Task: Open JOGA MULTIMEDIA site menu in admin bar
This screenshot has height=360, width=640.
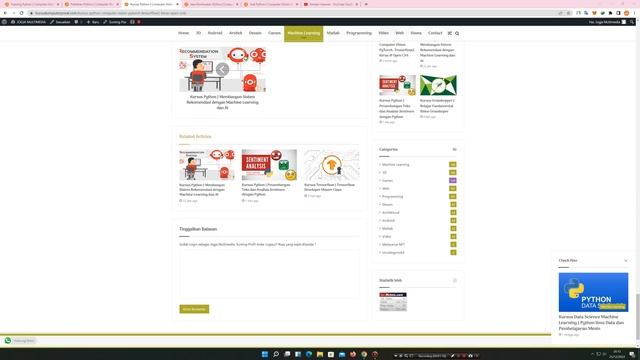Action: [28, 22]
